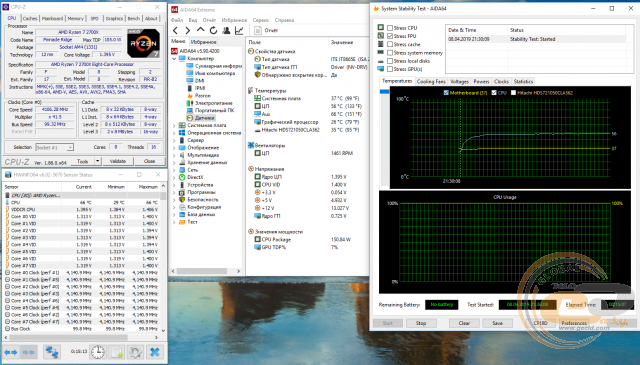Open the CPU-Z Socket #1 selection dropdown
The width and height of the screenshot is (640, 365).
pyautogui.click(x=54, y=147)
